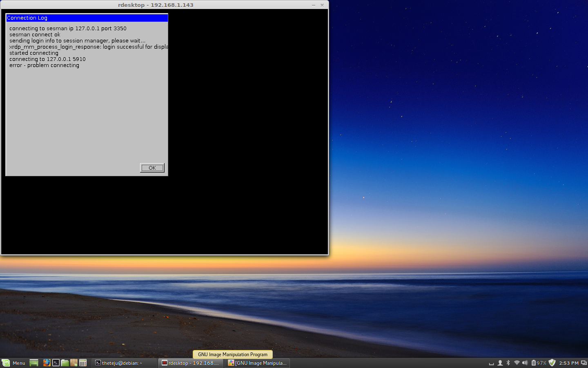Click the 'error - problem connecting' line
Image resolution: width=588 pixels, height=368 pixels.
coord(45,65)
